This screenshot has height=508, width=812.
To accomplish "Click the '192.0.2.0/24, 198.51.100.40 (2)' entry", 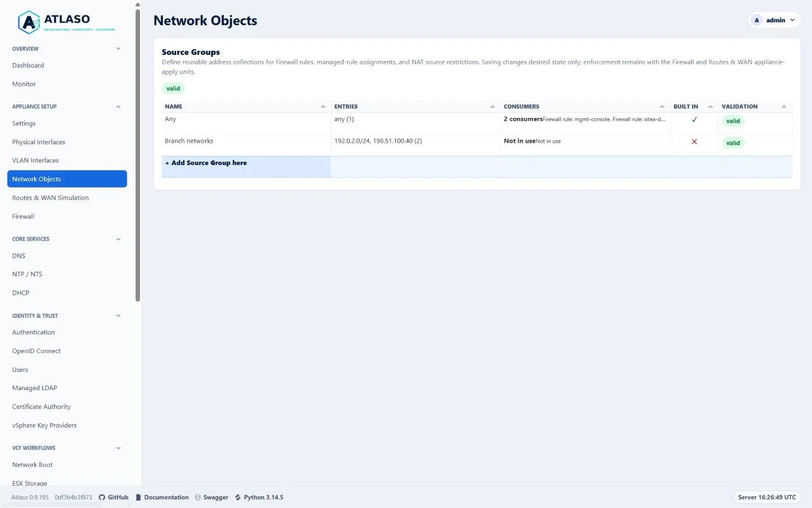I will (378, 141).
